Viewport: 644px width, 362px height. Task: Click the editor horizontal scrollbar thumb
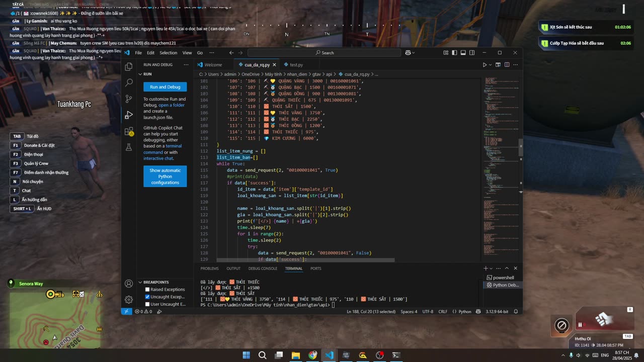[x=305, y=260]
